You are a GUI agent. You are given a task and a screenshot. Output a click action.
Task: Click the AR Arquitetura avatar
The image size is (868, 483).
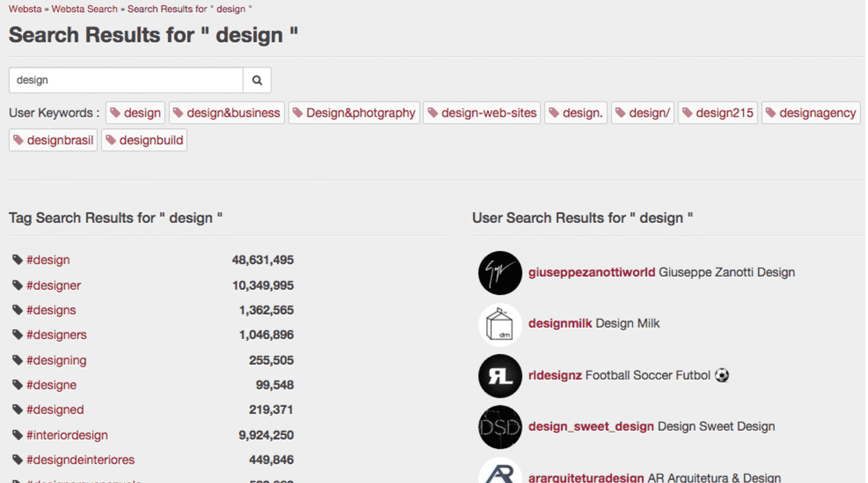point(500,472)
